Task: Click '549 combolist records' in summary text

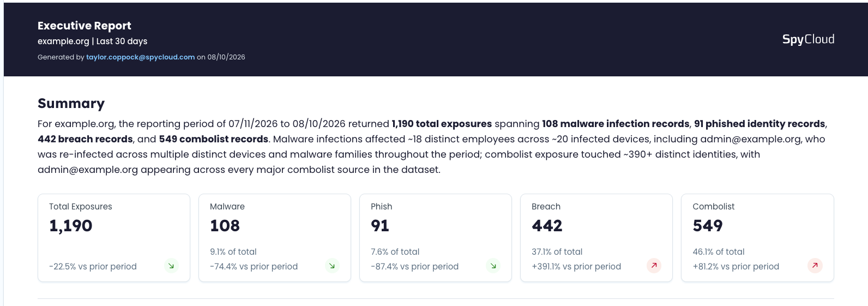Action: point(214,139)
